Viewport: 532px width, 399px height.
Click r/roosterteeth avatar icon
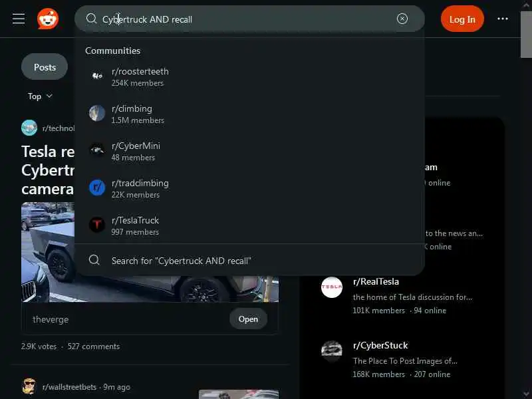97,76
